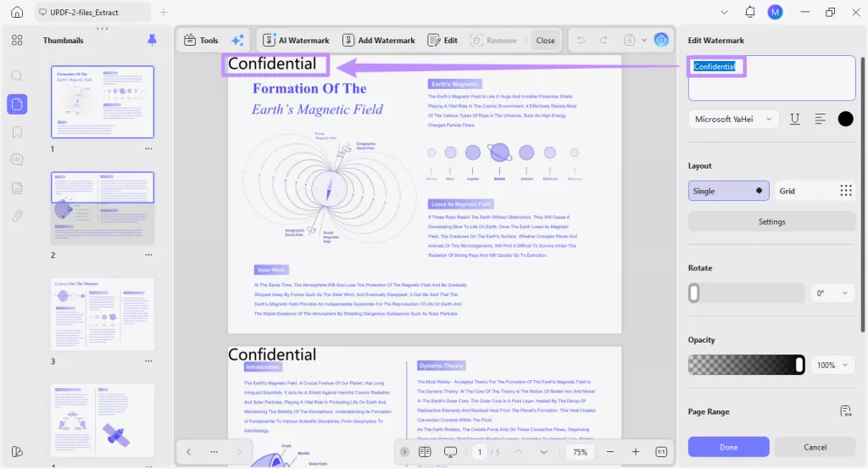Viewport: 868px width, 469px height.
Task: Adjust the Opacity slider handle
Action: pos(799,365)
